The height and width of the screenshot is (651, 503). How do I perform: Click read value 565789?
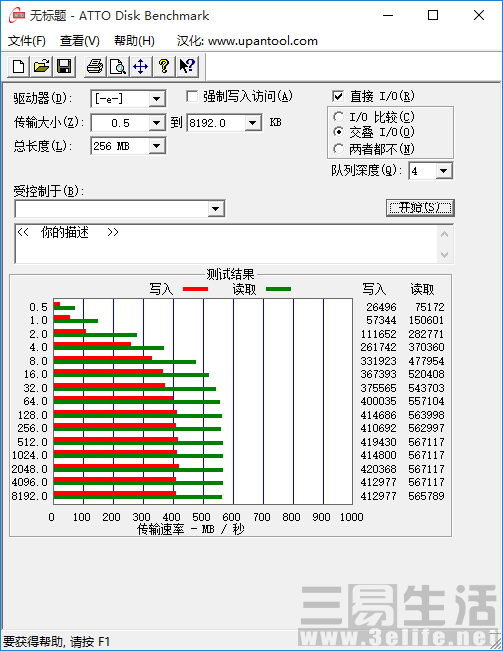(x=426, y=496)
